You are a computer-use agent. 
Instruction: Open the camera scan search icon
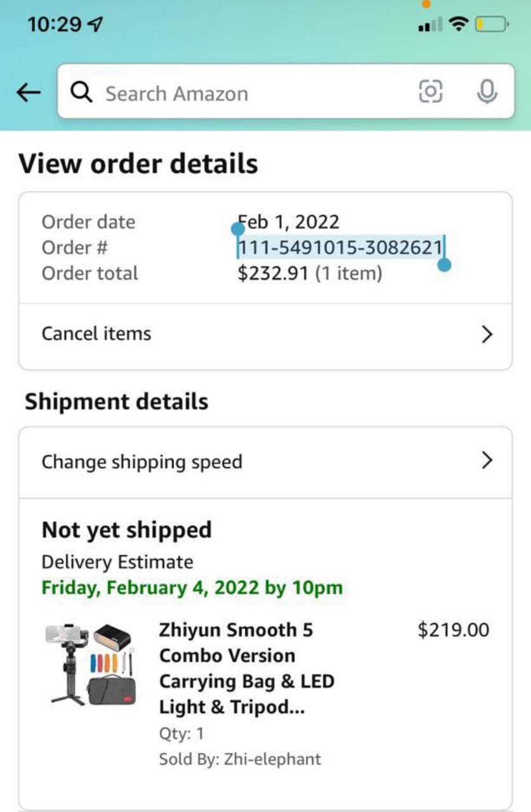tap(430, 92)
